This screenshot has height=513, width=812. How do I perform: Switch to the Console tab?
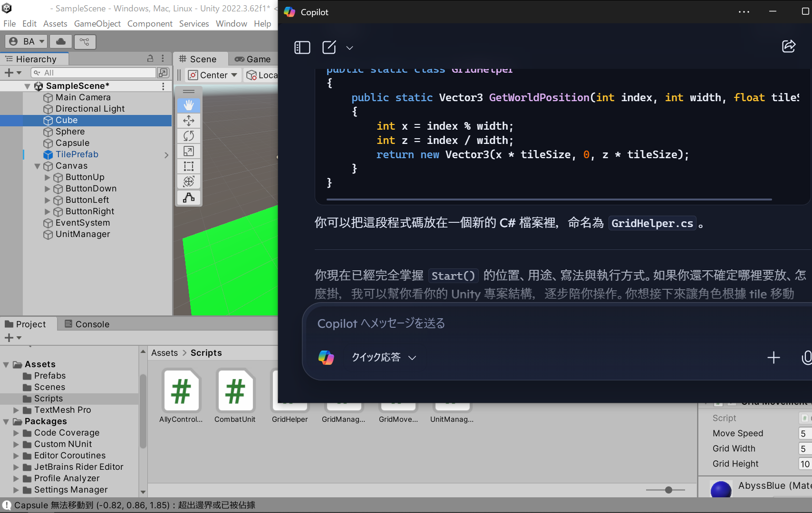pyautogui.click(x=87, y=324)
